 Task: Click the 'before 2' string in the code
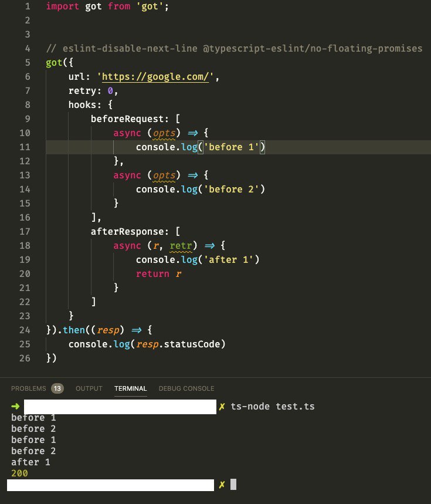point(231,190)
